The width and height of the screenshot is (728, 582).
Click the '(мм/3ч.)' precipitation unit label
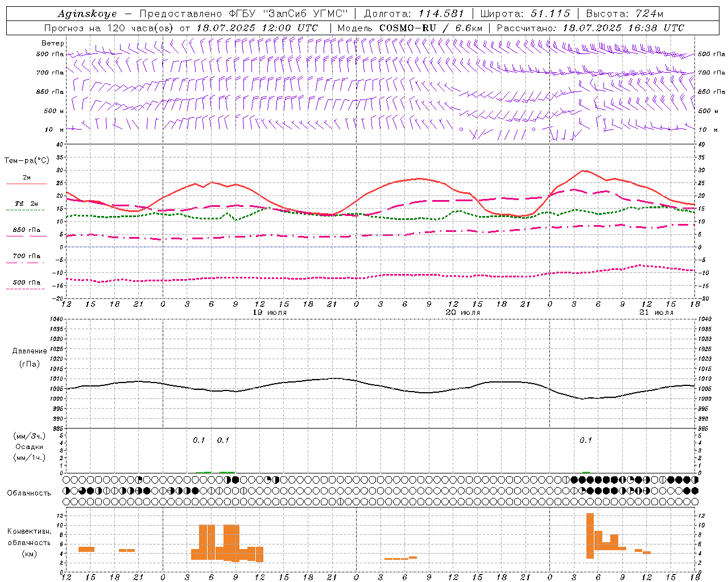point(30,436)
